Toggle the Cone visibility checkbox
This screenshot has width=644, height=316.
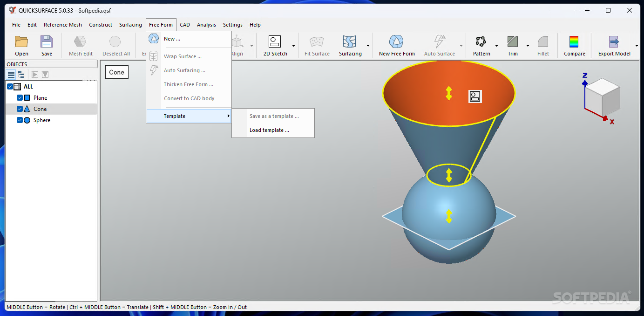[20, 109]
